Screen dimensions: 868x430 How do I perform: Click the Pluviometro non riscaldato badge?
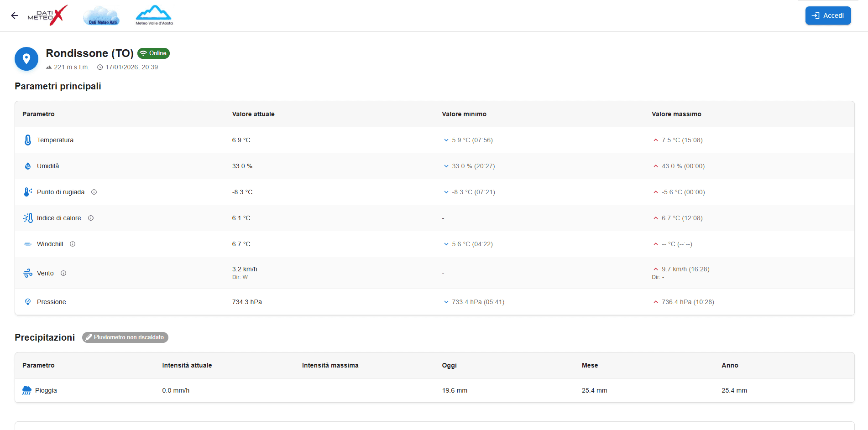click(125, 337)
